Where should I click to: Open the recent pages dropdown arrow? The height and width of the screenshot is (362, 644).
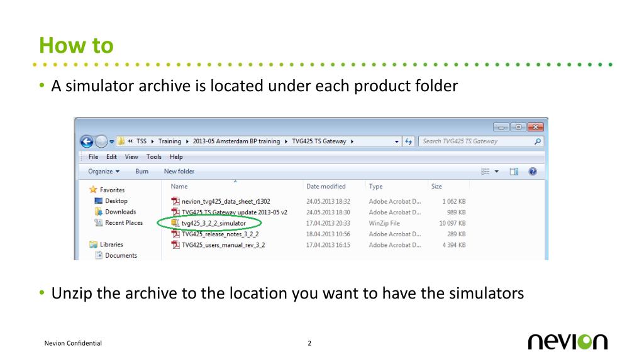(111, 141)
